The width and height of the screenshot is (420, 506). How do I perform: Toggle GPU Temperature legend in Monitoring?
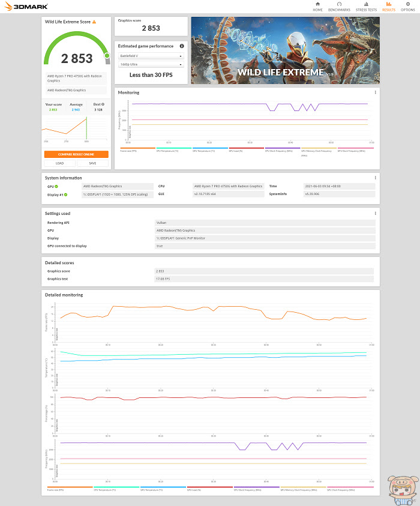210,149
